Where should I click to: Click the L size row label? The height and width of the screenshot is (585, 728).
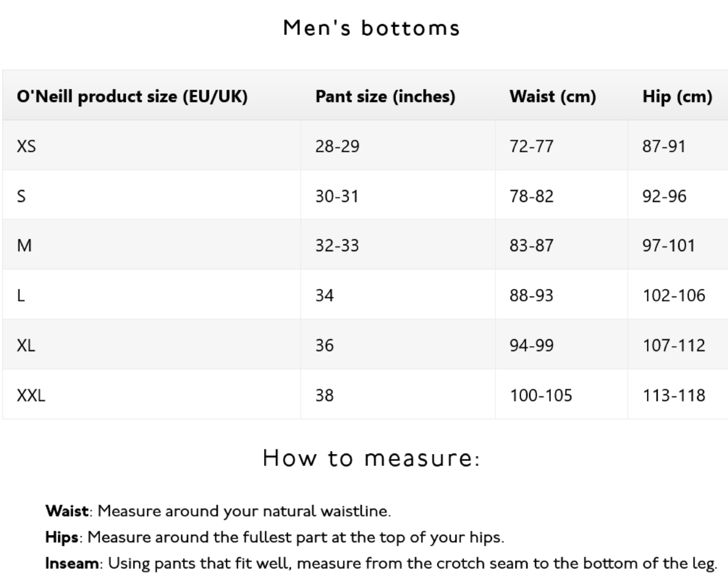[x=20, y=295]
